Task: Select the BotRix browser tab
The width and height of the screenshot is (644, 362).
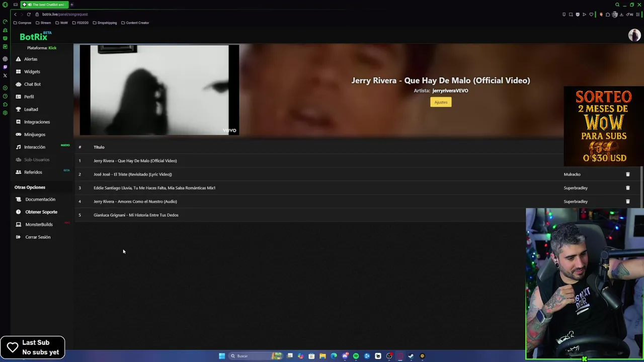Action: point(44,5)
